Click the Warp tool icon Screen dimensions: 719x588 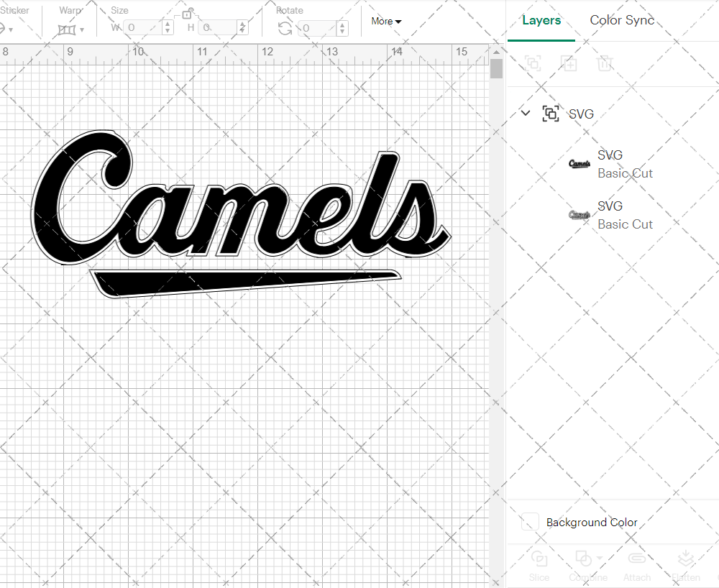click(67, 29)
